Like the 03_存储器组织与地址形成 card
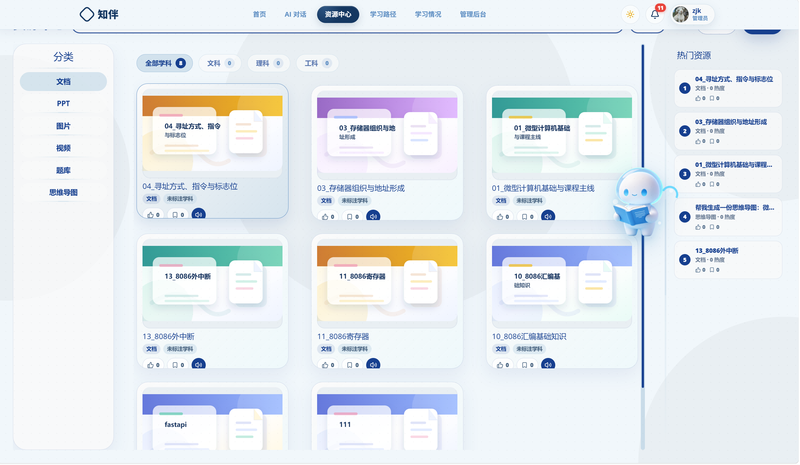Viewport: 800px width, 465px height. click(x=328, y=217)
